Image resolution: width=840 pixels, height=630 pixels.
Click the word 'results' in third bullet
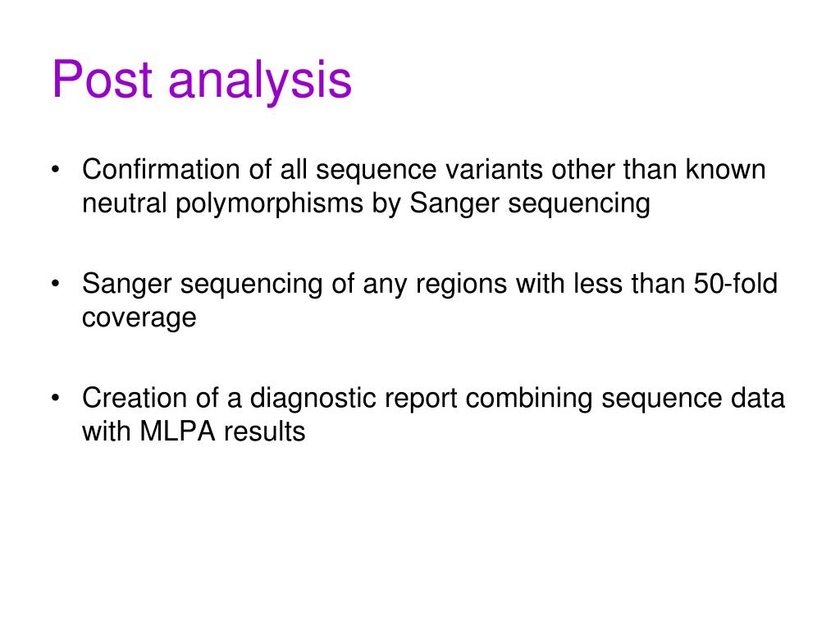pos(265,431)
